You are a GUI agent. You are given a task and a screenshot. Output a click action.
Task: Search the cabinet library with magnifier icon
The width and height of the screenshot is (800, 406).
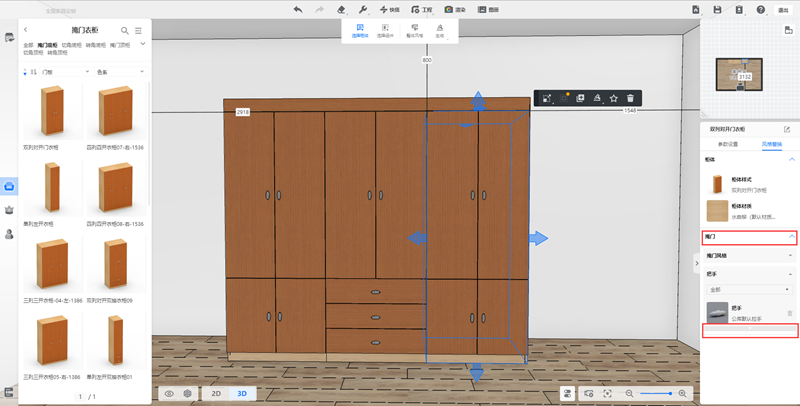pyautogui.click(x=125, y=31)
